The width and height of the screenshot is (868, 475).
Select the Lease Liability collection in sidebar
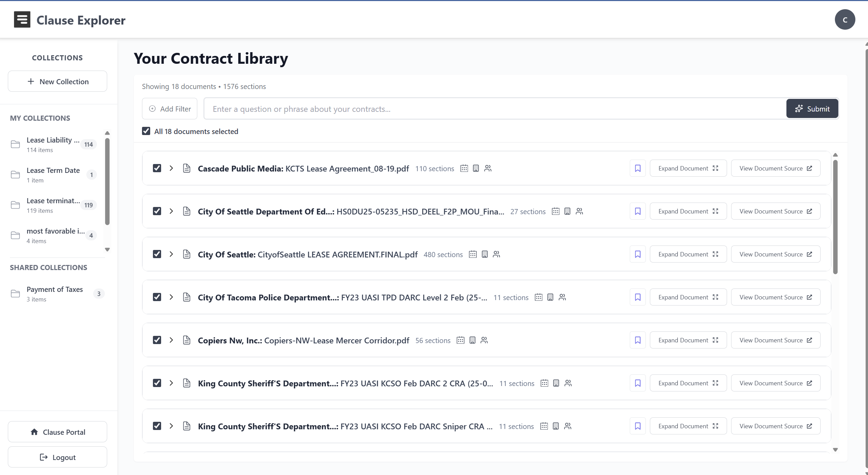[x=53, y=144]
